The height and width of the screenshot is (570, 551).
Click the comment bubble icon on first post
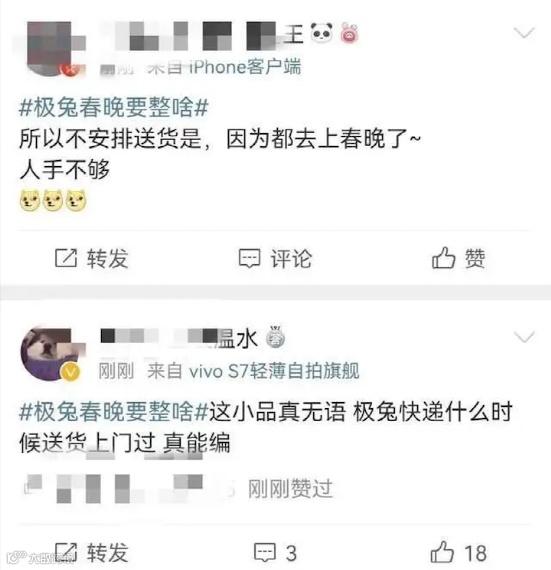pos(249,258)
